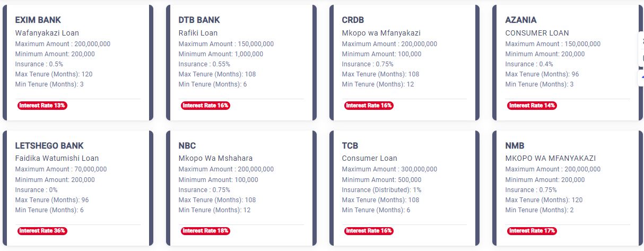This screenshot has width=644, height=251.
Task: Select the Interest Rate 14% badge
Action: pyautogui.click(x=532, y=106)
